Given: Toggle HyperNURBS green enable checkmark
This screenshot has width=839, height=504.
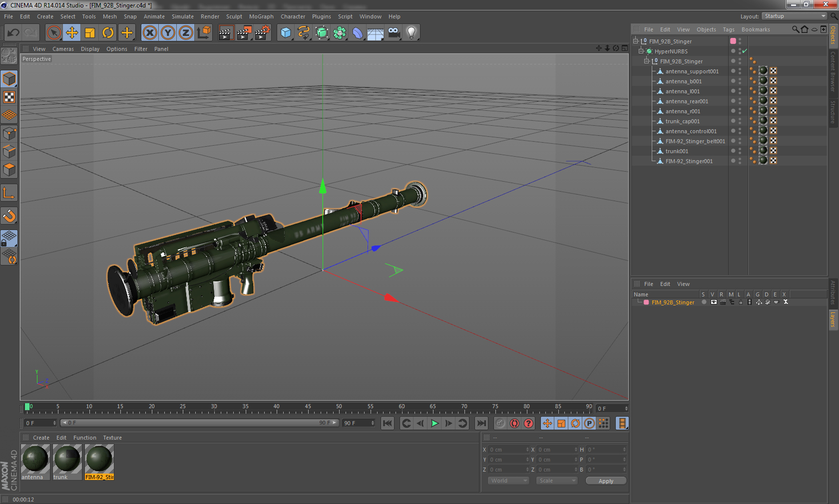Looking at the screenshot, I should click(x=745, y=51).
